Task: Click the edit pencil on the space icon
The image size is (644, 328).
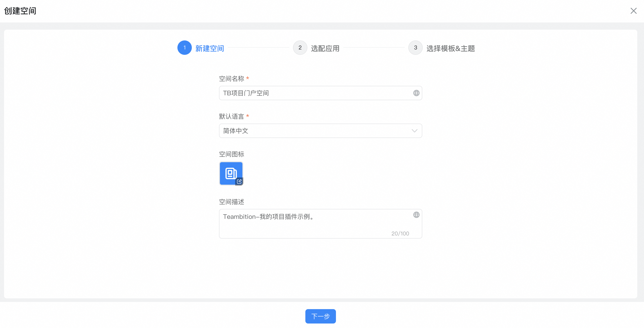Action: point(239,181)
